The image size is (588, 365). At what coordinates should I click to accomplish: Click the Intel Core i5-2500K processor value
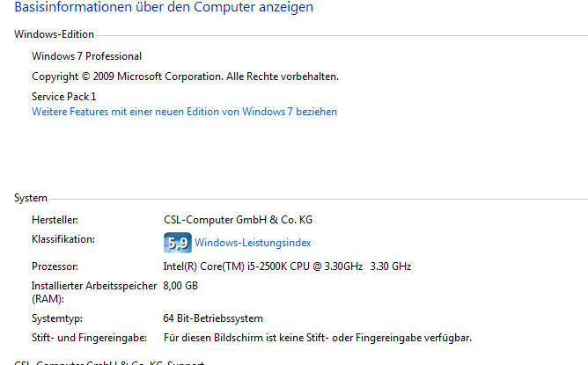pos(287,266)
